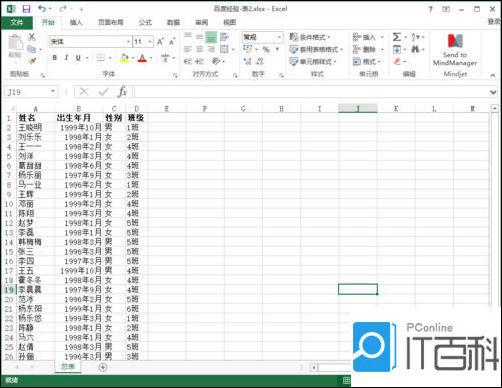Click the Orientation (rotate text) icon
Screen dimensions: 502x388
coord(216,61)
